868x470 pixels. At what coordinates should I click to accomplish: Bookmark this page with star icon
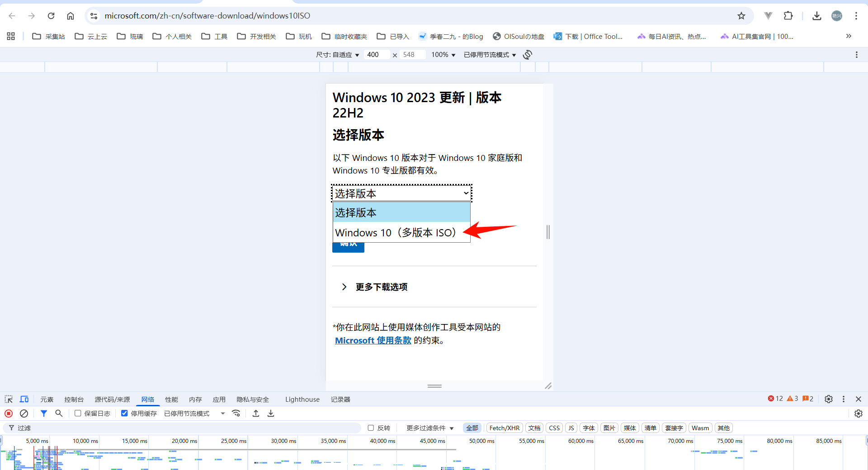tap(741, 16)
